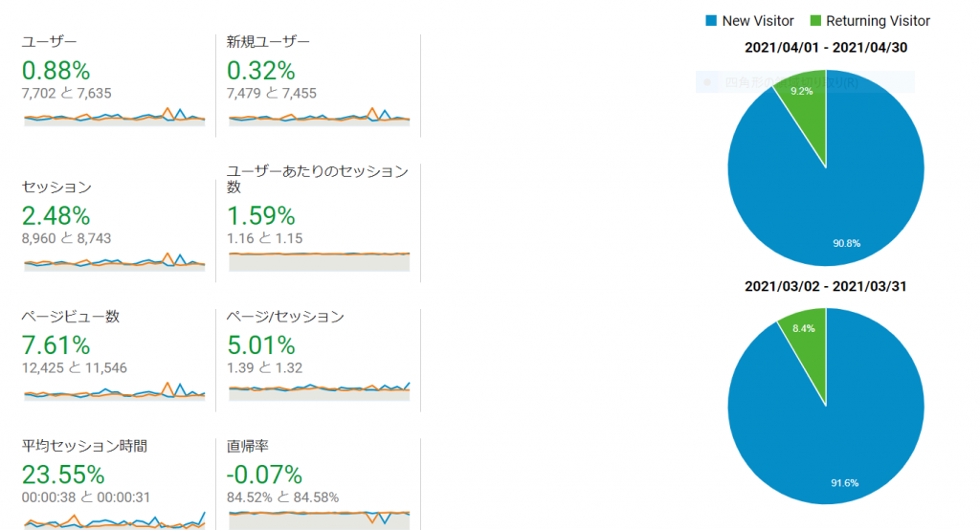Open the 直帰率 sparkline chart
The height and width of the screenshot is (530, 980).
(x=320, y=517)
